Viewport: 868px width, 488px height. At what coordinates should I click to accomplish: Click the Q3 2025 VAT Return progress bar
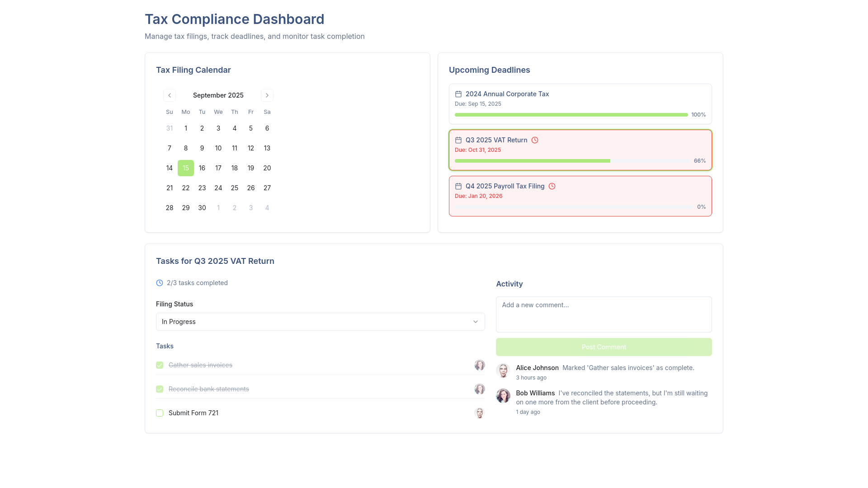573,161
